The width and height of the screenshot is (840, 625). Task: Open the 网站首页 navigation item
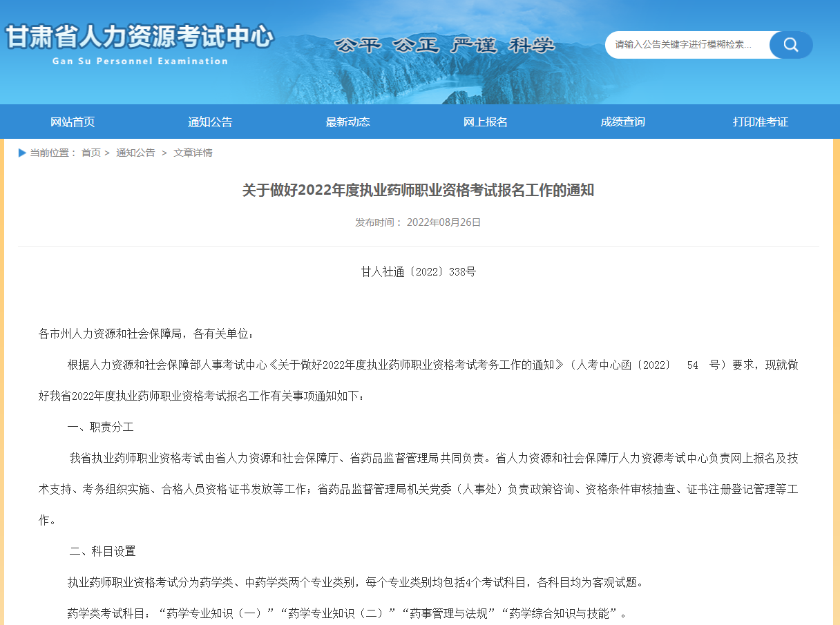pos(73,122)
